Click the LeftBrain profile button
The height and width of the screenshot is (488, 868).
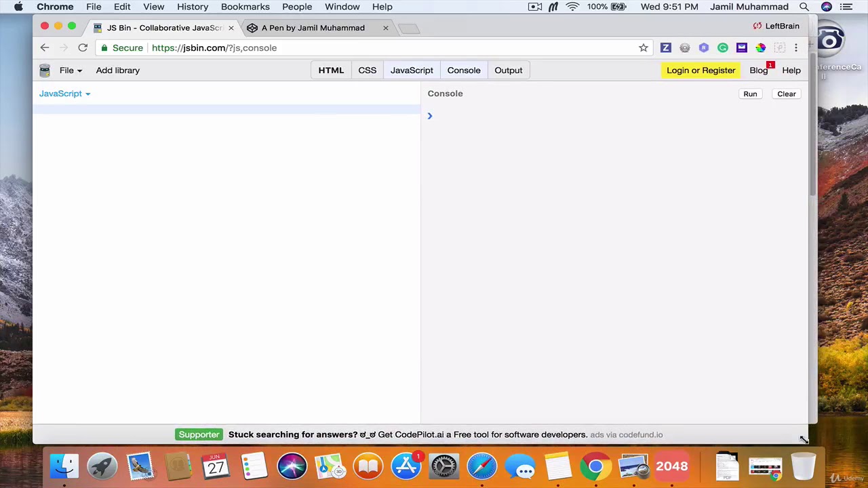(776, 26)
